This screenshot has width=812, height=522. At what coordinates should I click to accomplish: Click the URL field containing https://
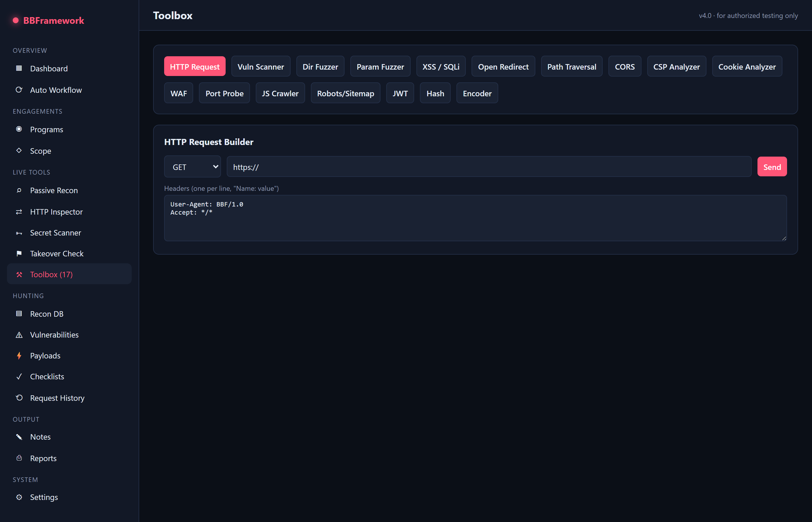[489, 166]
